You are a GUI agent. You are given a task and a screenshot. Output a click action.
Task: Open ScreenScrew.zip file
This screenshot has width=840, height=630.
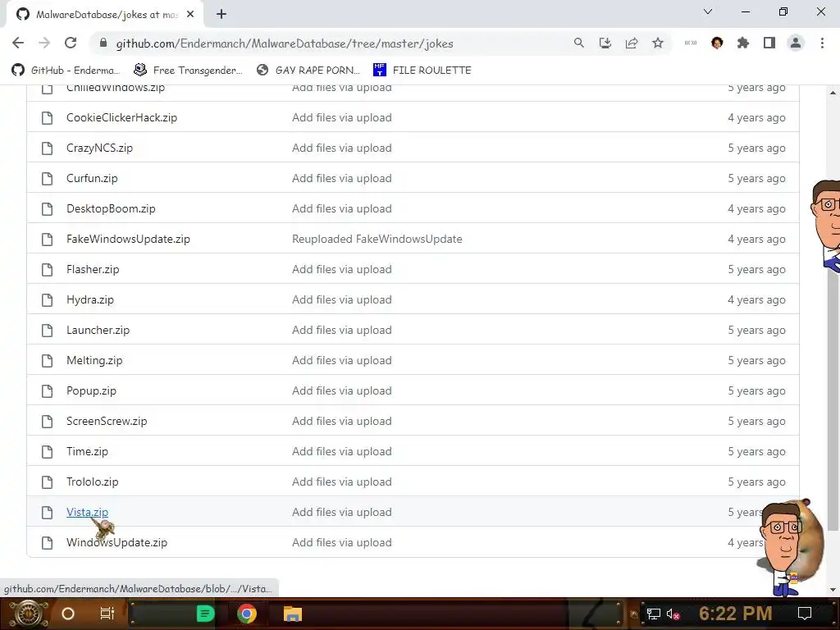coord(107,422)
